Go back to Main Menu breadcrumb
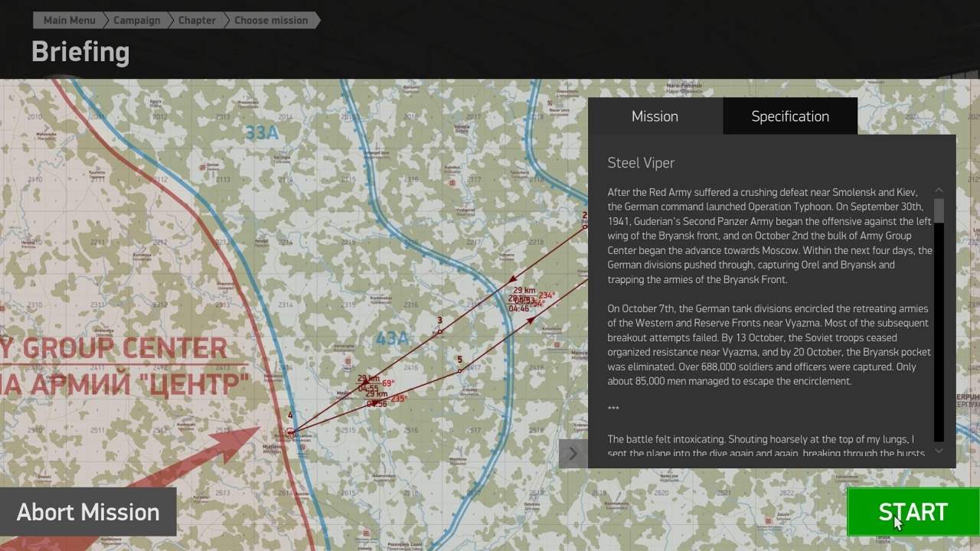This screenshot has width=980, height=551. pyautogui.click(x=69, y=21)
